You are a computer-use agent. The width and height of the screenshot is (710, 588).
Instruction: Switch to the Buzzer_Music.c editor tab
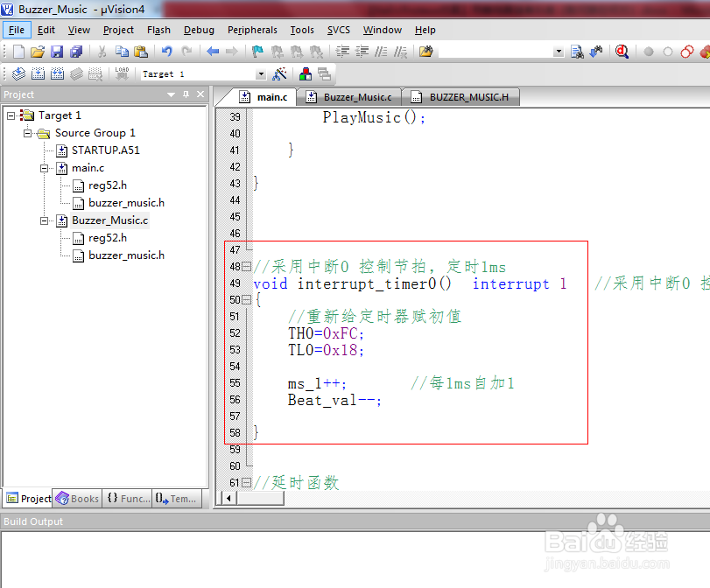click(x=349, y=97)
